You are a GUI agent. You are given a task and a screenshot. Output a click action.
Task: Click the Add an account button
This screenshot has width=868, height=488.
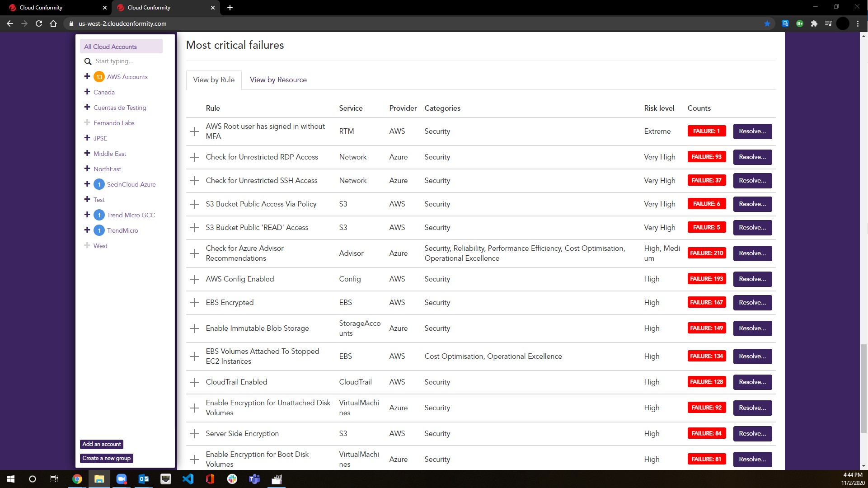[x=102, y=444]
